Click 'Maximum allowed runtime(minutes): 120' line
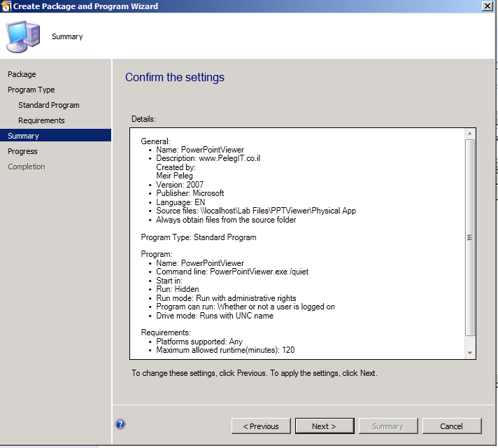This screenshot has height=448, width=498. click(x=225, y=350)
